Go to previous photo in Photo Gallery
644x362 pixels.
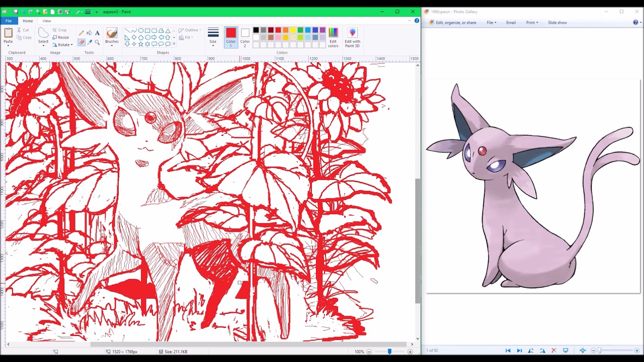[x=508, y=350]
